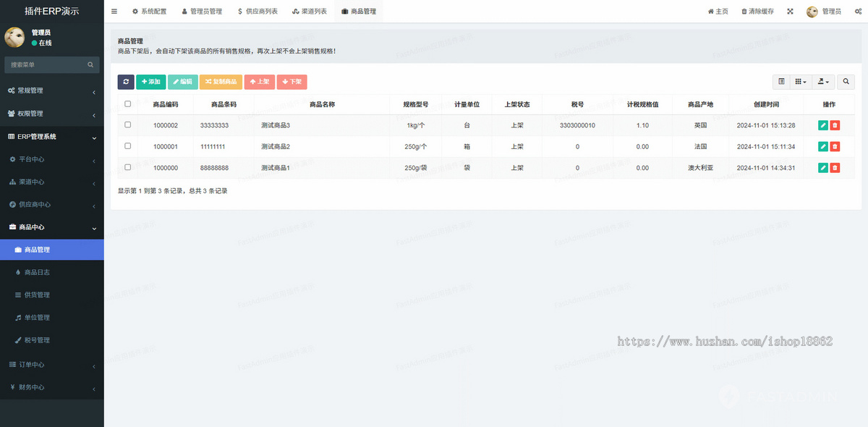Click the 添加 (add) button
Image resolution: width=868 pixels, height=427 pixels.
pyautogui.click(x=150, y=82)
